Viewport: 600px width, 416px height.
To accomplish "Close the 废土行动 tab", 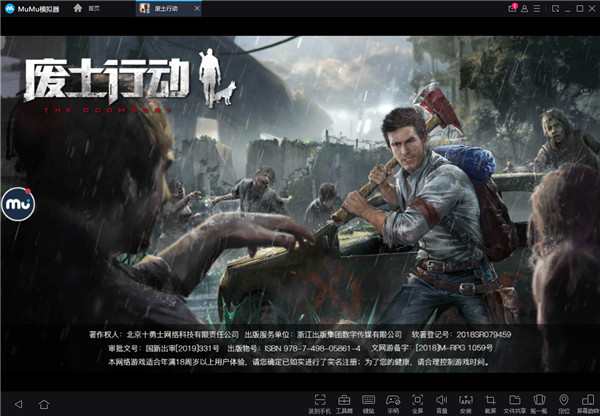I will coord(197,8).
